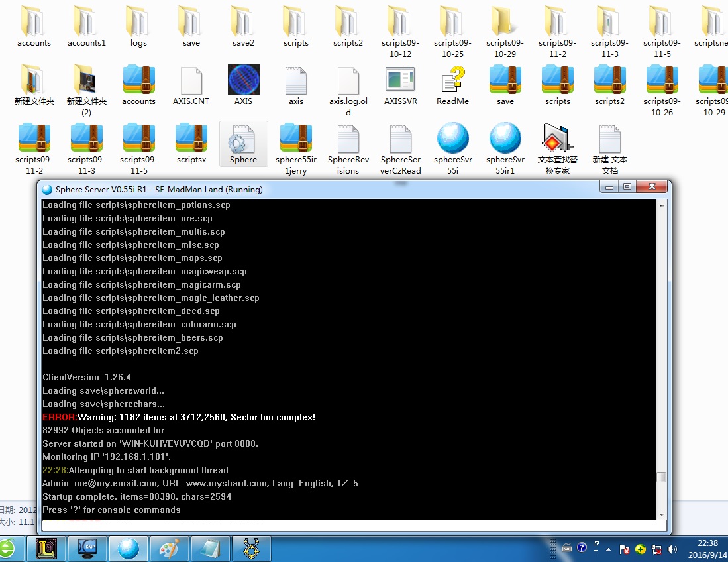Open Paint from the taskbar
Image resolution: width=728 pixels, height=562 pixels.
[169, 549]
